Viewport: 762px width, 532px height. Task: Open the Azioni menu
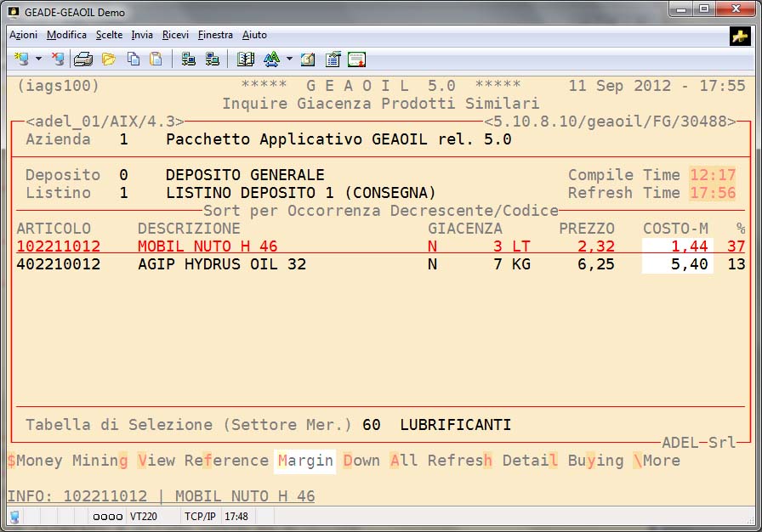[23, 35]
